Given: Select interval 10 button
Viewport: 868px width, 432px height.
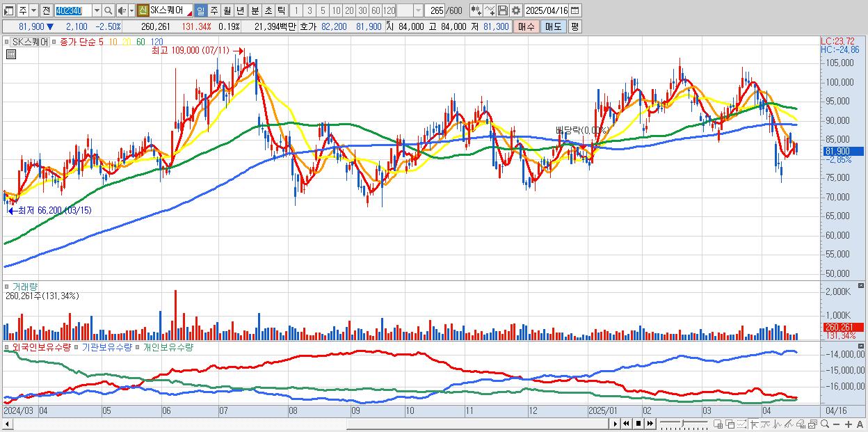Looking at the screenshot, I should (336, 10).
